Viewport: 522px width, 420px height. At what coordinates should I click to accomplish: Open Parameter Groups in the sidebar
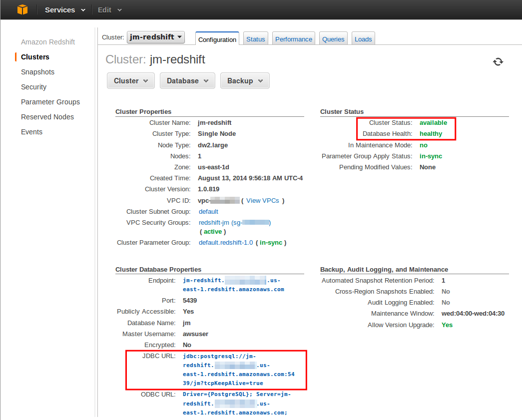50,102
